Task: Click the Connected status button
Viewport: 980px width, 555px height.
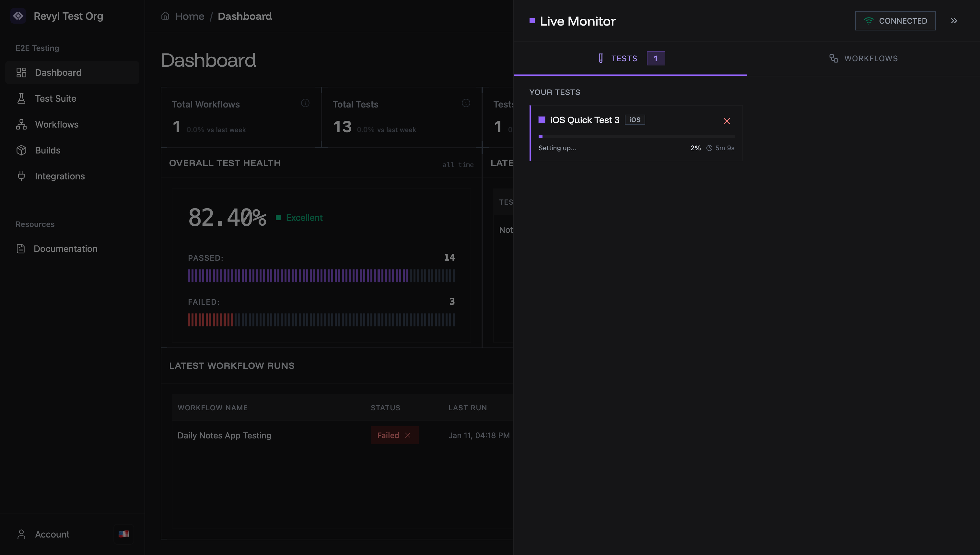Action: [895, 21]
